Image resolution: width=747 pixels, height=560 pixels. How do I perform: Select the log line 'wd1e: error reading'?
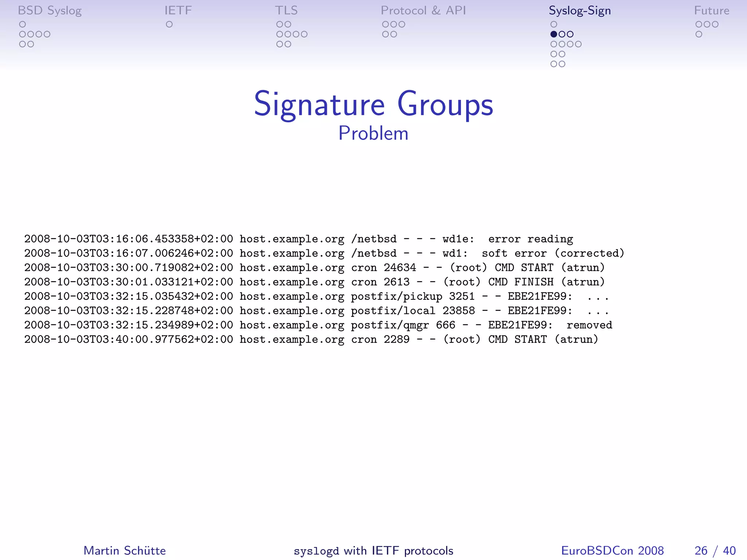(299, 239)
